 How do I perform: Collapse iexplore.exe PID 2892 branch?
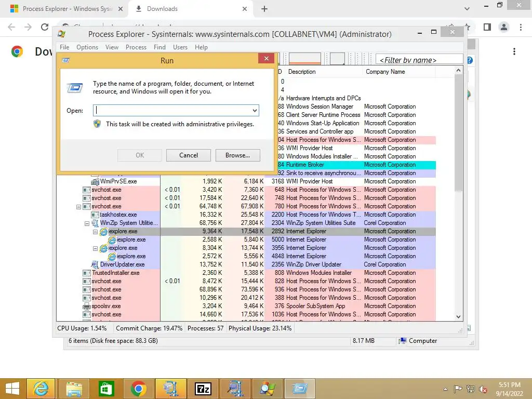point(96,232)
